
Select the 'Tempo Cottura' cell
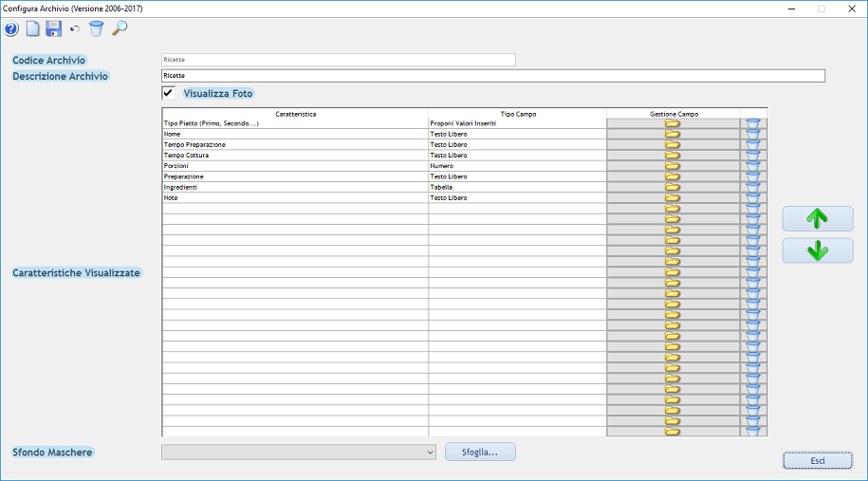[295, 155]
